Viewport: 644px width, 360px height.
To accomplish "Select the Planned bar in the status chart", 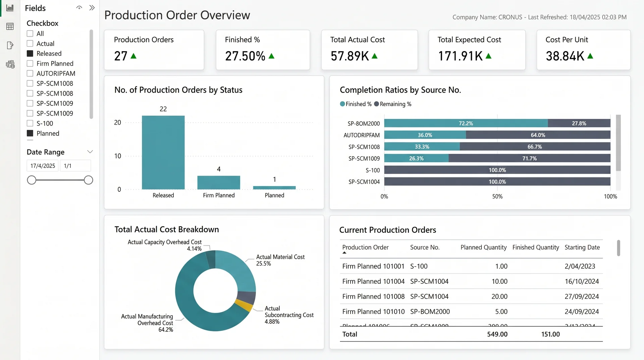I will 274,188.
